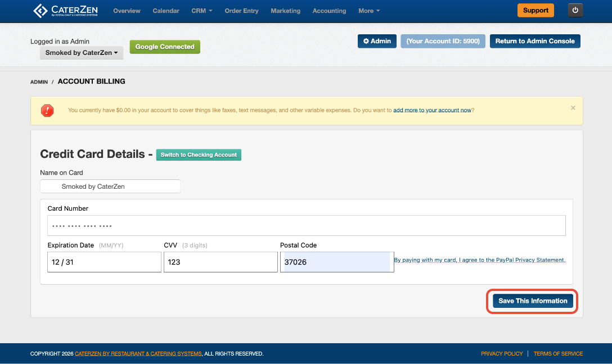Follow the add more to your account now link
The image size is (612, 364).
(432, 110)
